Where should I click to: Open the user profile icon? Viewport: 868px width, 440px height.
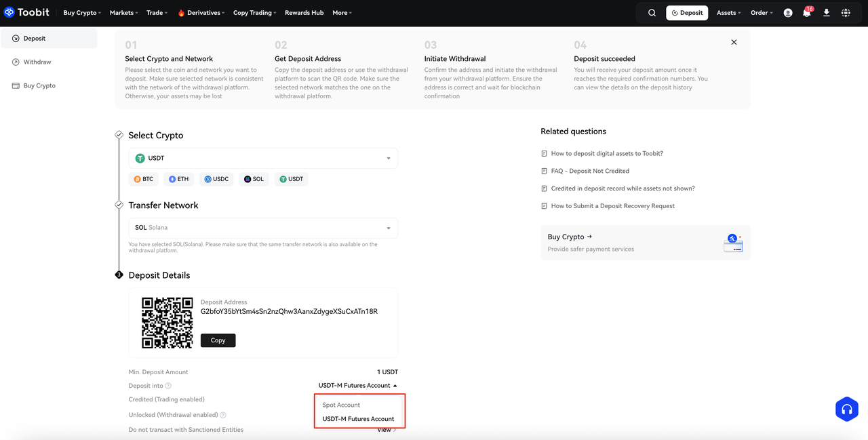(x=788, y=13)
